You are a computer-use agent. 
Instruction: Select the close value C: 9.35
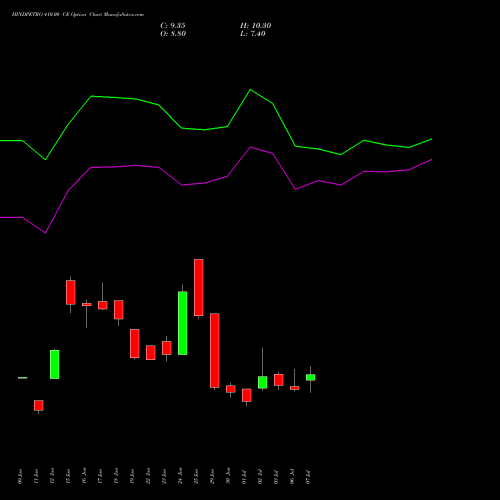173,26
